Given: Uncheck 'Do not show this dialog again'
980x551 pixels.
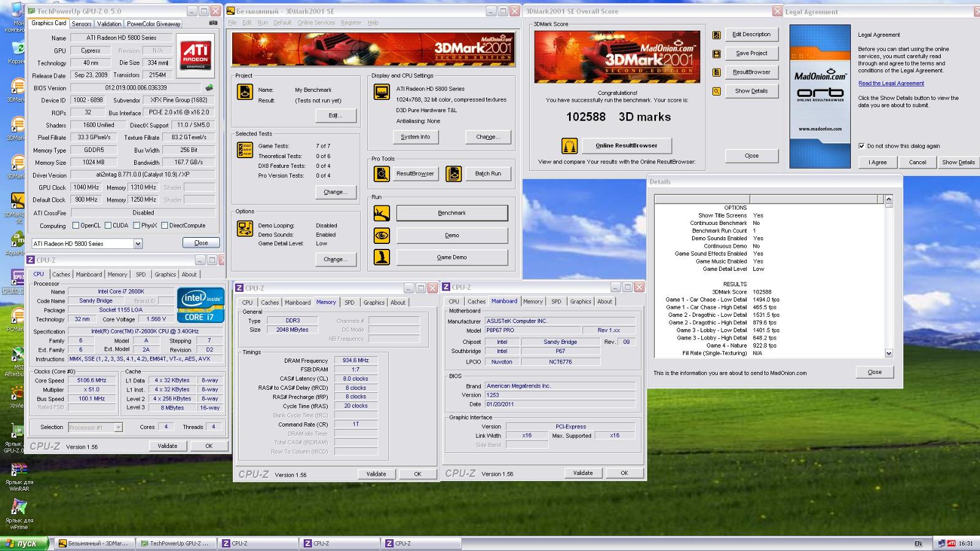Looking at the screenshot, I should 862,146.
